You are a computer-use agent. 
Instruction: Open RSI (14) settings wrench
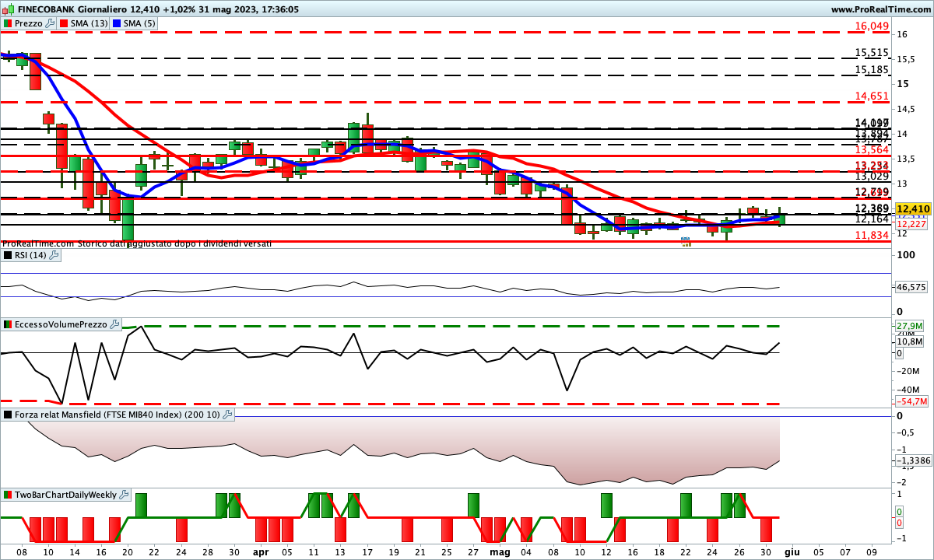[54, 254]
